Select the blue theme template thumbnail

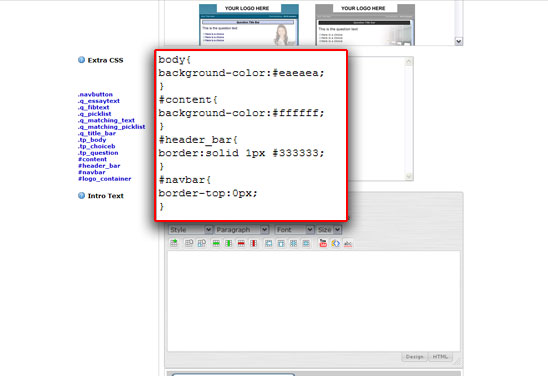pos(249,25)
